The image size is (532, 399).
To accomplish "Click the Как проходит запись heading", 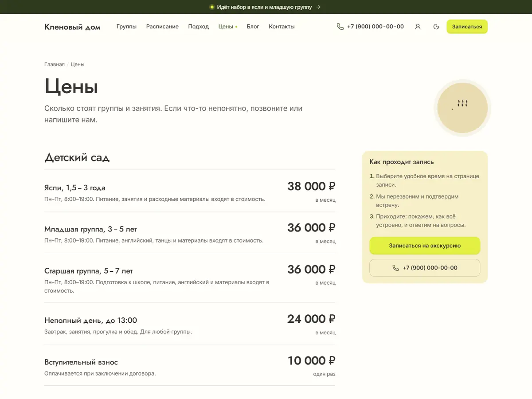I will pyautogui.click(x=402, y=162).
